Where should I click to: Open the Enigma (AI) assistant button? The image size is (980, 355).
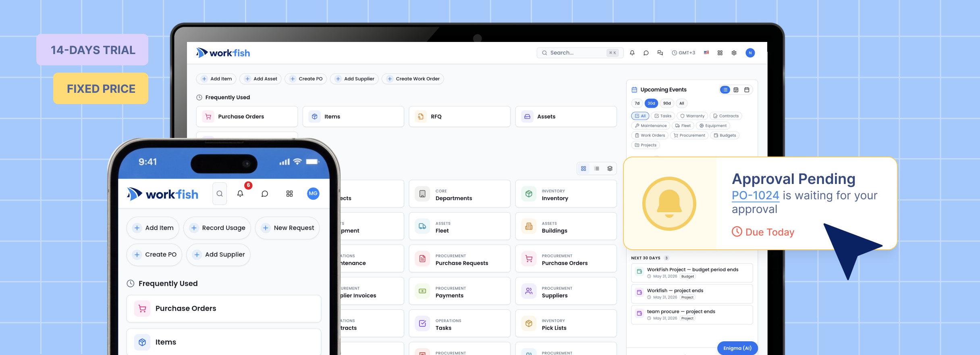coord(737,348)
